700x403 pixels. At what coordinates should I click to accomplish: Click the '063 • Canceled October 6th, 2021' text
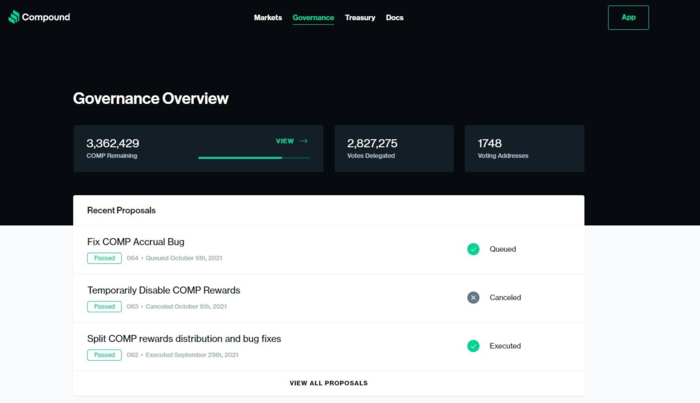click(177, 307)
